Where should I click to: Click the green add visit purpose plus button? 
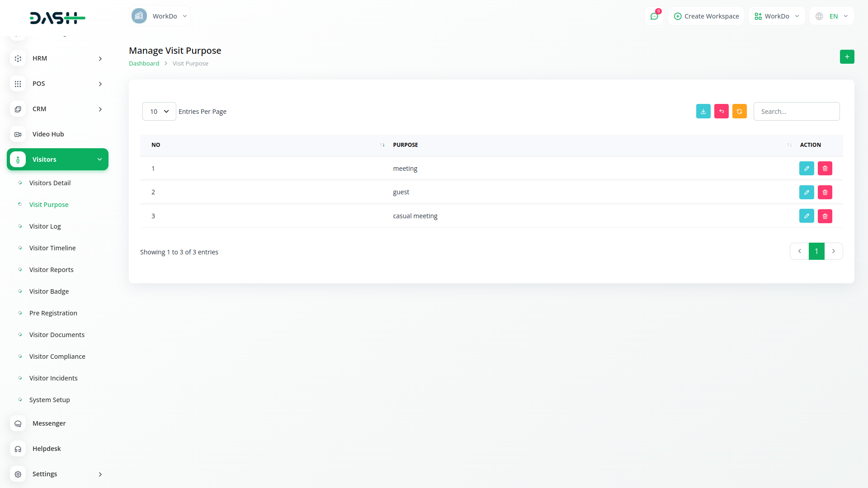point(847,57)
